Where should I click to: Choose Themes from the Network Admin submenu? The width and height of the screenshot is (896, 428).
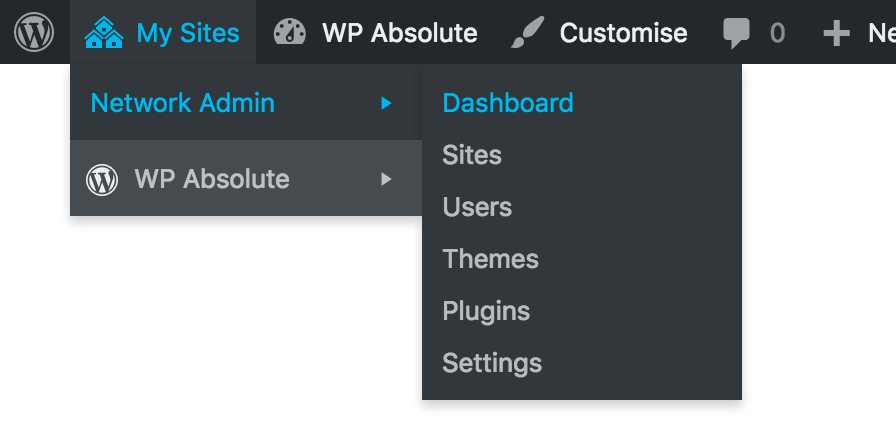(x=490, y=259)
